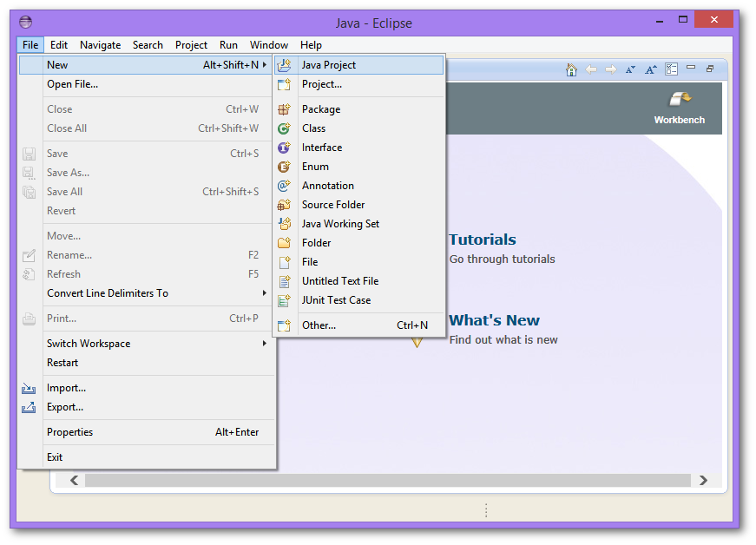
Task: Click the Project... wizard icon
Action: [285, 84]
